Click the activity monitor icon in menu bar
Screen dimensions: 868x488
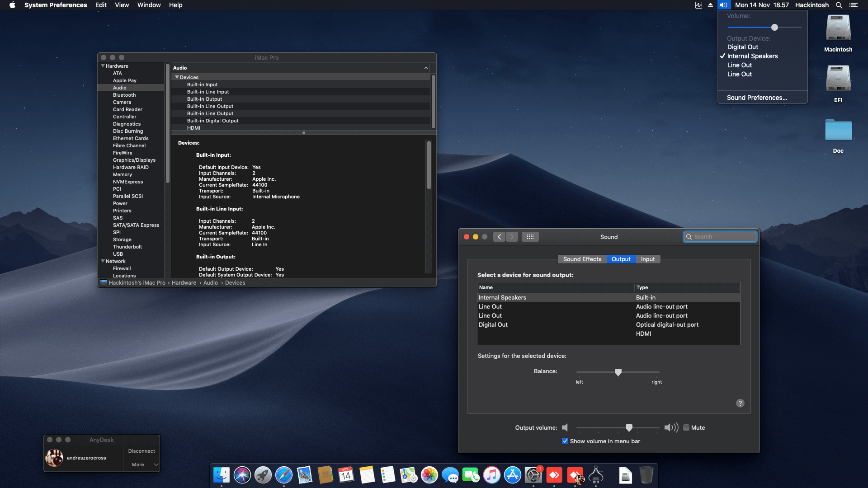pyautogui.click(x=698, y=5)
